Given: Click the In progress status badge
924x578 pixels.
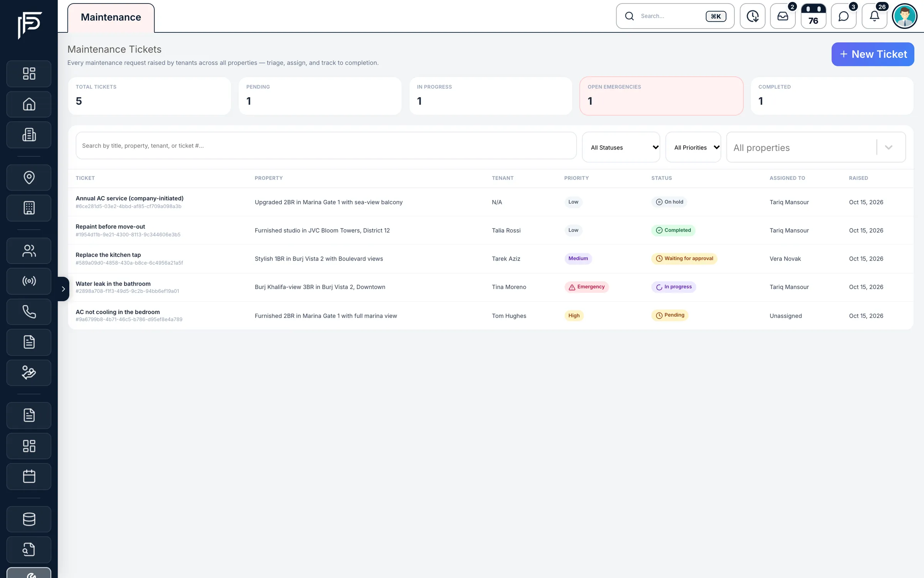Looking at the screenshot, I should 674,287.
